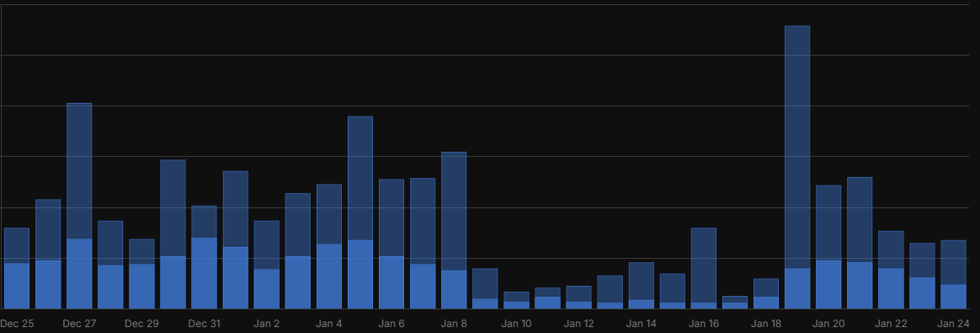Select the bar above Jan 8
The image size is (980, 333).
[454, 230]
